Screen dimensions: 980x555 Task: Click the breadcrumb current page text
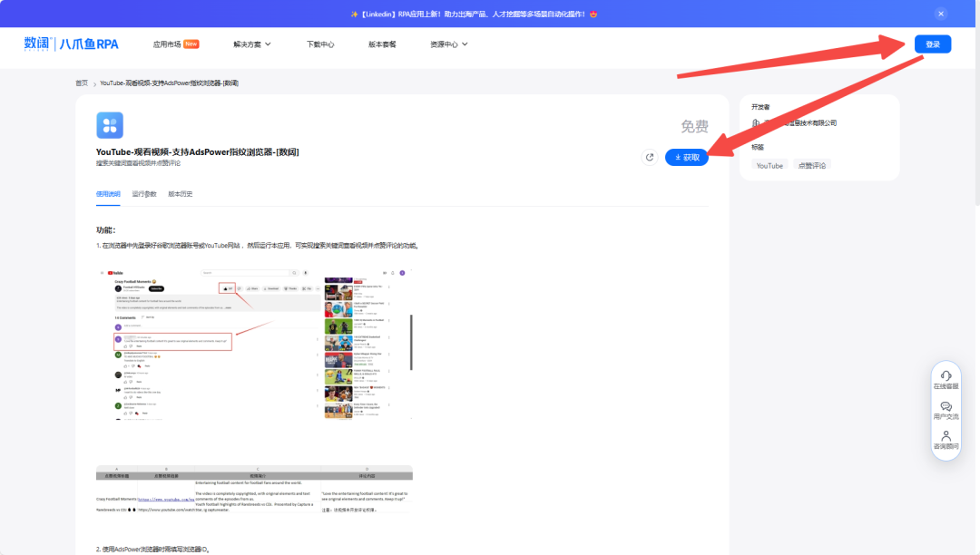pyautogui.click(x=170, y=83)
